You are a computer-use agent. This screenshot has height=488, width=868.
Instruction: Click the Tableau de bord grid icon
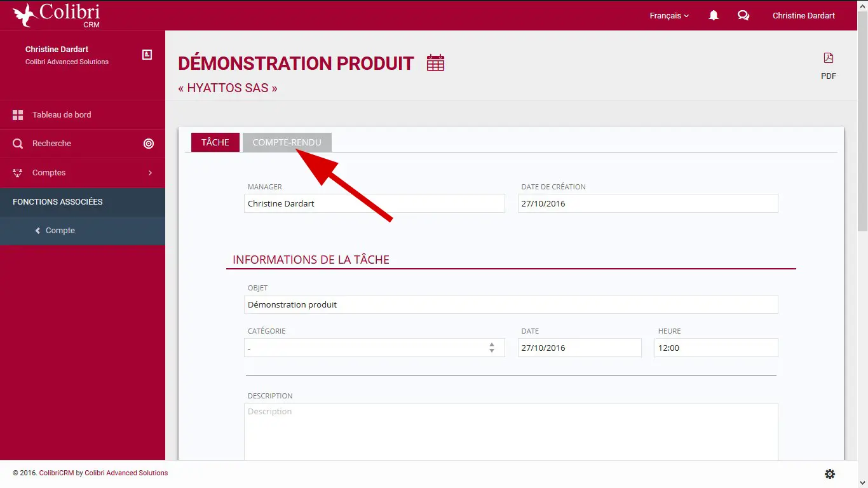pyautogui.click(x=18, y=115)
